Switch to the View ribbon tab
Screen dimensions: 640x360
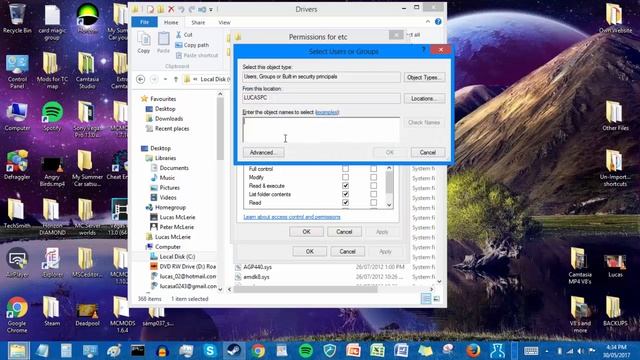224,22
